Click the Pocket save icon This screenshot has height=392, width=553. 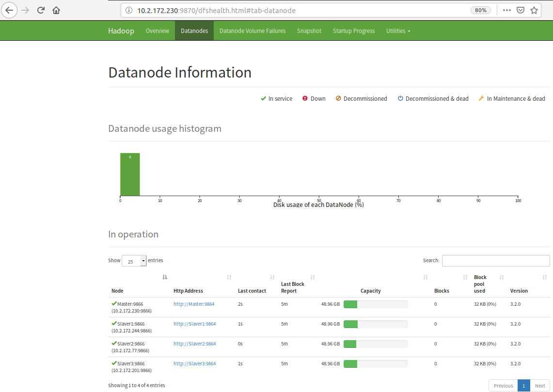tap(521, 10)
